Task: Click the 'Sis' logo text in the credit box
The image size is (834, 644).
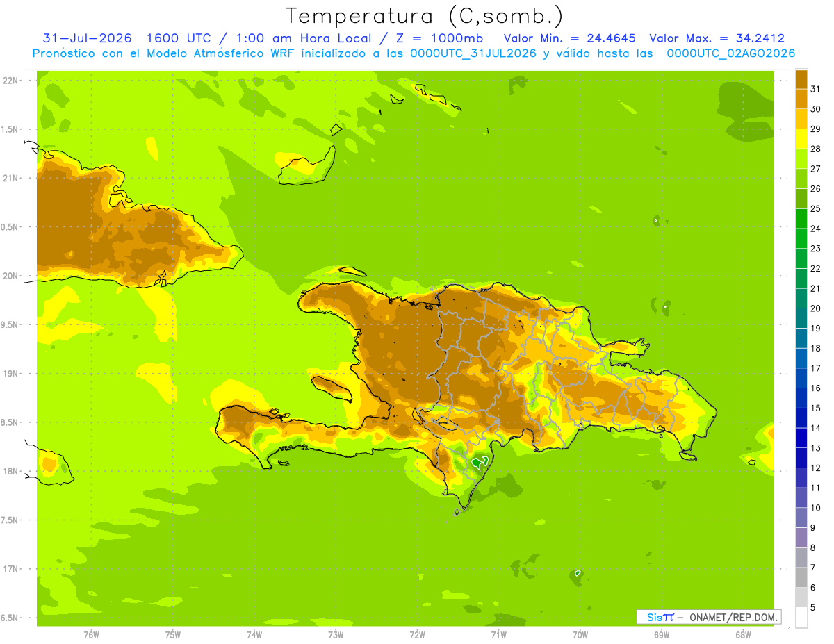Action: [x=654, y=617]
